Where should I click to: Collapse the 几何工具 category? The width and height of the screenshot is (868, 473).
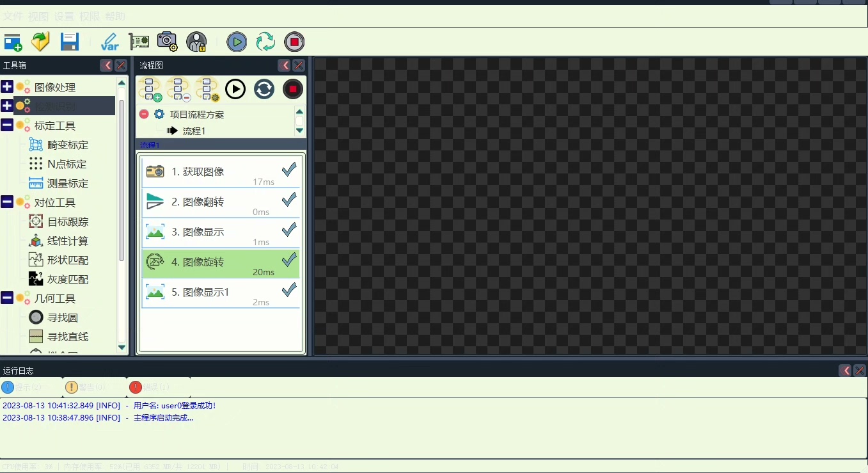point(7,298)
